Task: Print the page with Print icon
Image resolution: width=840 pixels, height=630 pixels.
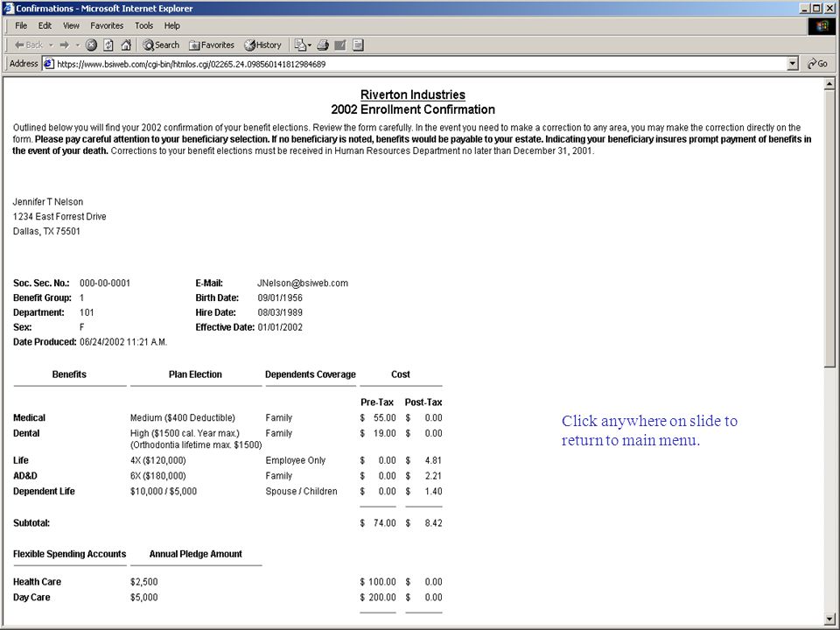Action: coord(323,45)
